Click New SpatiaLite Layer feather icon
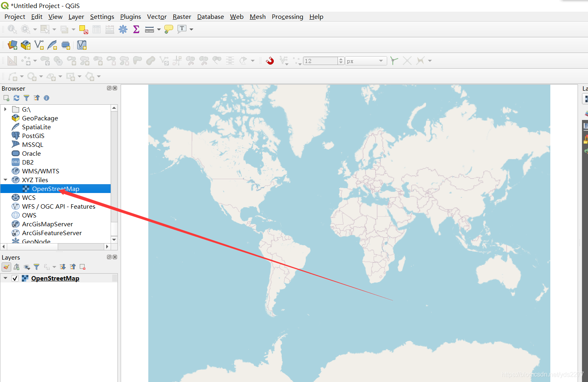Image resolution: width=588 pixels, height=382 pixels. (52, 45)
